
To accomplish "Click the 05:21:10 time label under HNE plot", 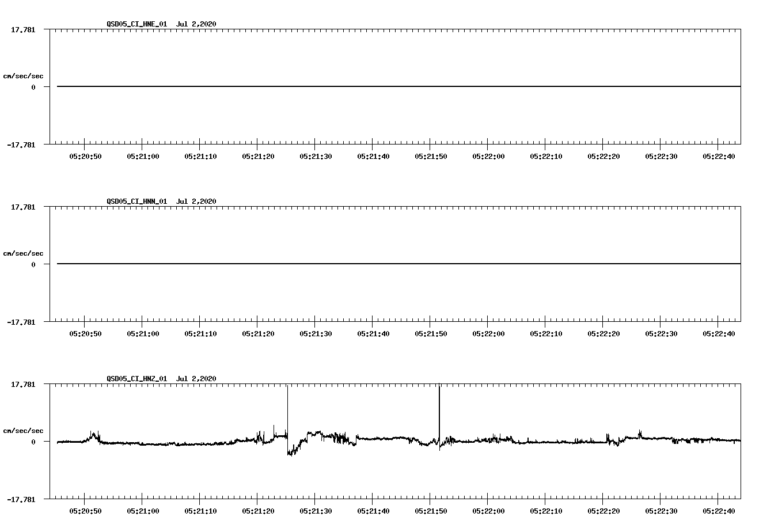I will coord(200,157).
